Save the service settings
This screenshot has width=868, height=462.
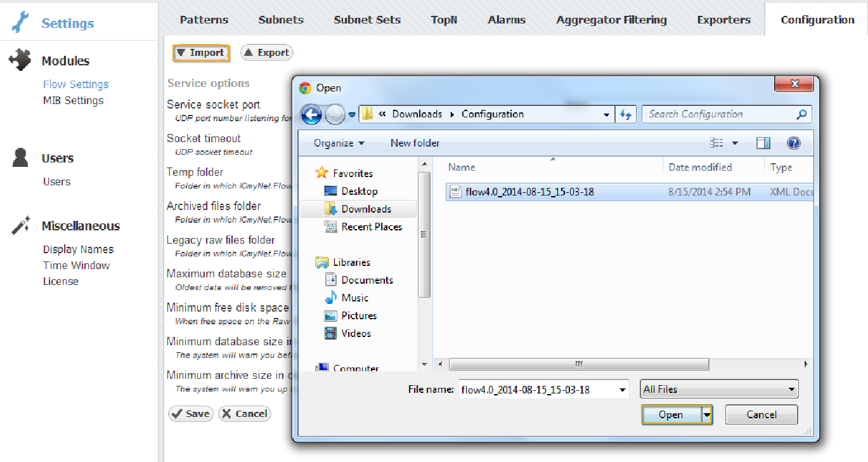point(190,413)
